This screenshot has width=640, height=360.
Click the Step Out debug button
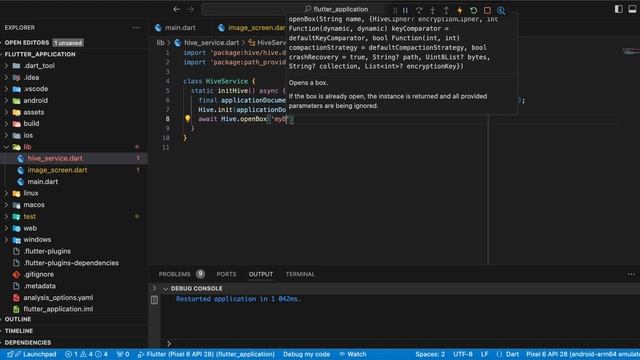[x=446, y=10]
